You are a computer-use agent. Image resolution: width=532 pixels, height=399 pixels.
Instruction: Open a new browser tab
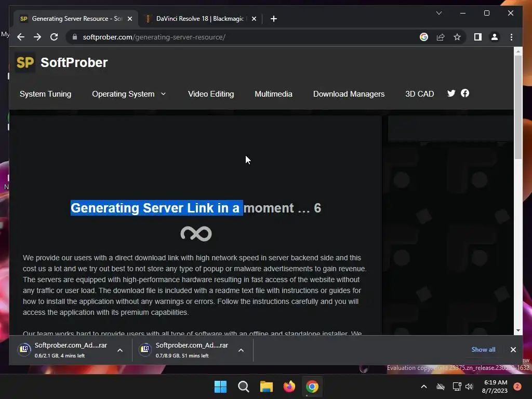[273, 19]
